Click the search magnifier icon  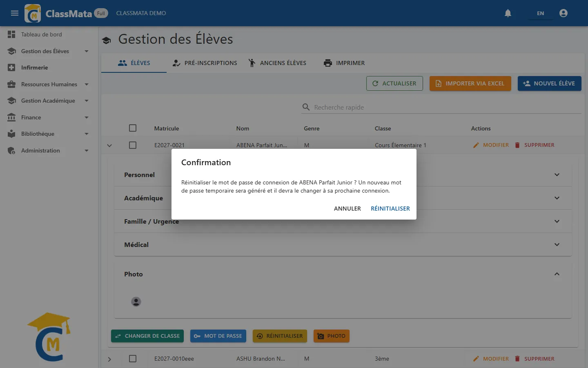point(306,107)
